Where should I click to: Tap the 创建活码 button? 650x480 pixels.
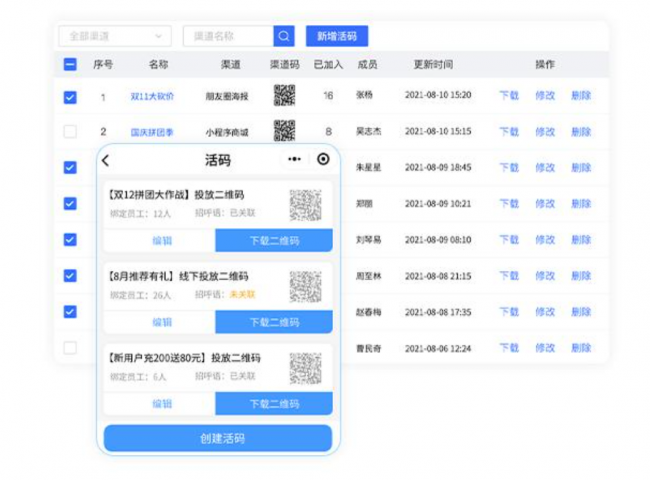point(218,438)
